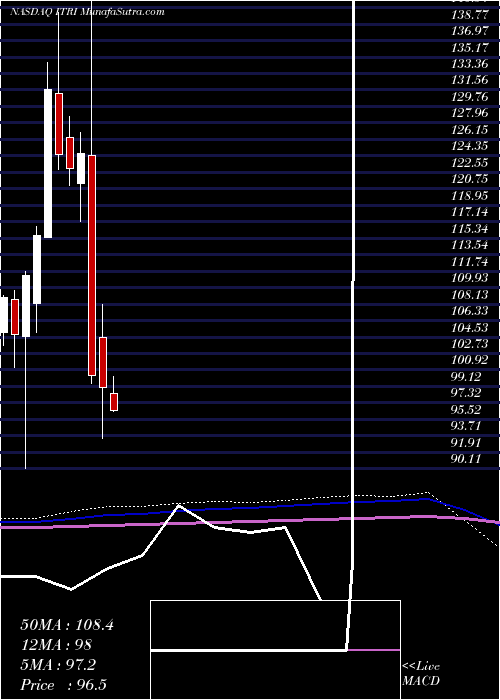Click the 138.77 price axis label
Screen dimensions: 500x700
470,15
